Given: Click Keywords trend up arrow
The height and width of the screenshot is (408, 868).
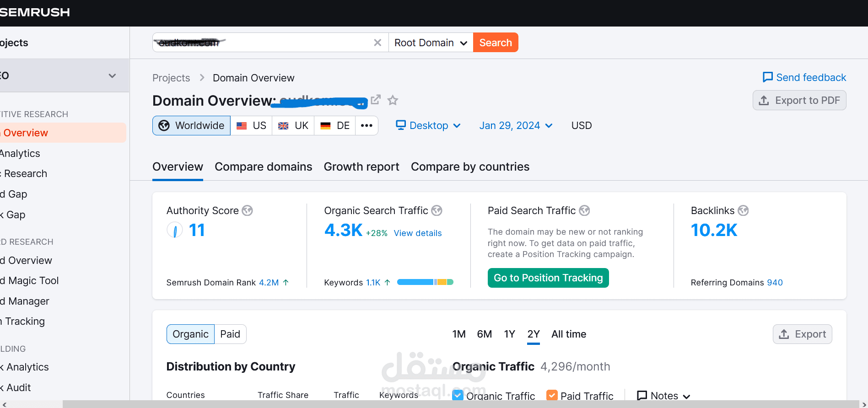Looking at the screenshot, I should 387,283.
